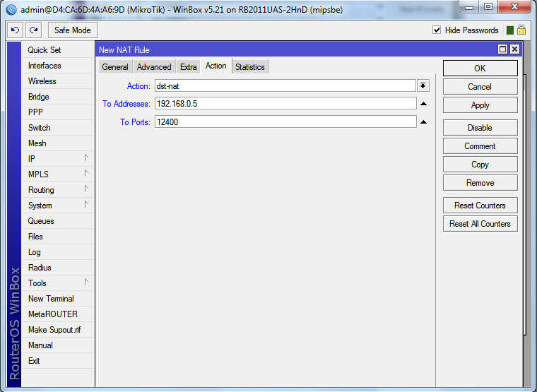The image size is (537, 392).
Task: Click Reset All Counters button
Action: (x=480, y=224)
